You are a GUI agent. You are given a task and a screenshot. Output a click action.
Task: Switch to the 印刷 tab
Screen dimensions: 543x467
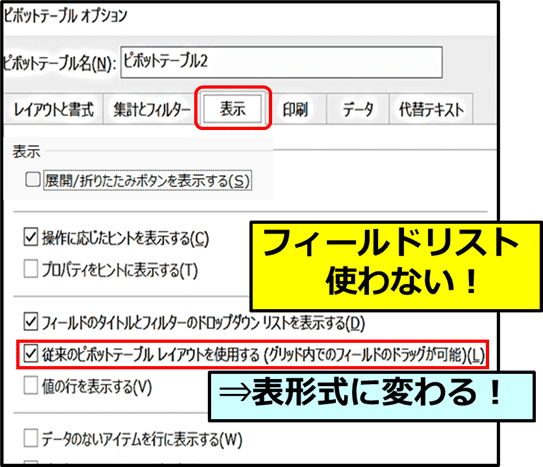[x=295, y=109]
